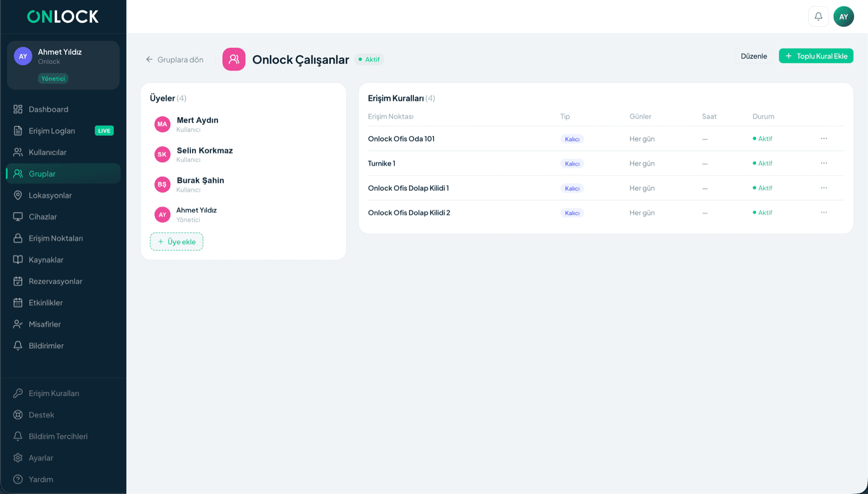The image size is (868, 494).
Task: Click the pink group icon beside Onlock Çalışanlar
Action: point(234,59)
